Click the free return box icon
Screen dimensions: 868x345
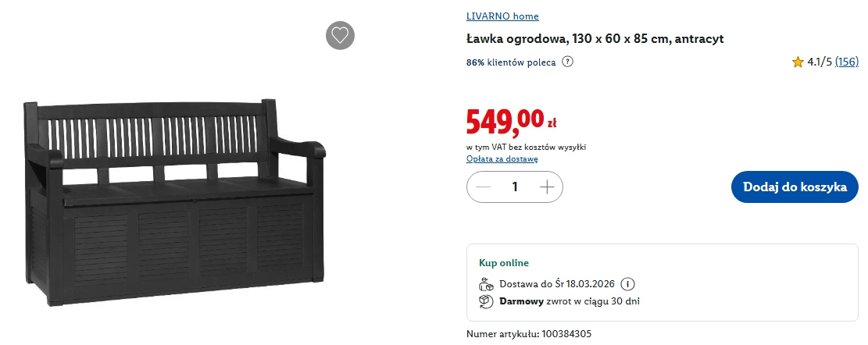(x=486, y=301)
